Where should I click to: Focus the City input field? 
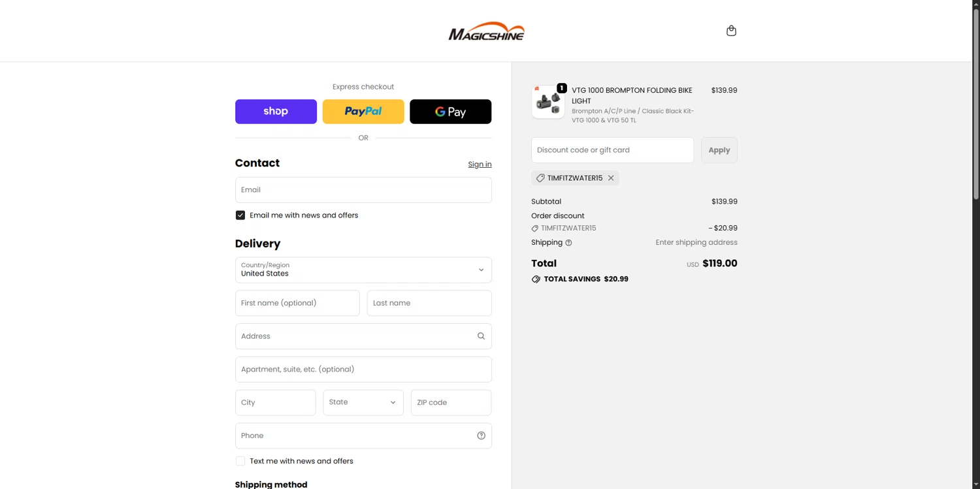[275, 402]
